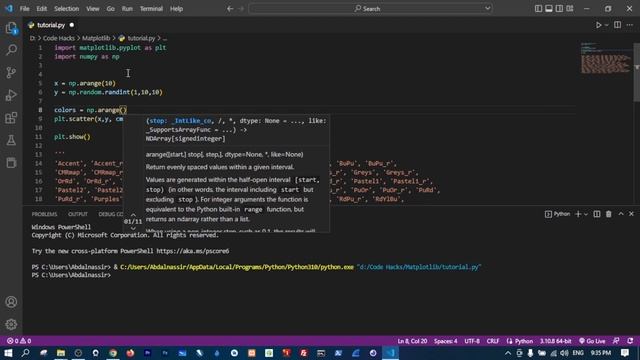Screen dimensions: 640x360
Task: Toggle panel layout icon in title bar
Action: point(549,9)
